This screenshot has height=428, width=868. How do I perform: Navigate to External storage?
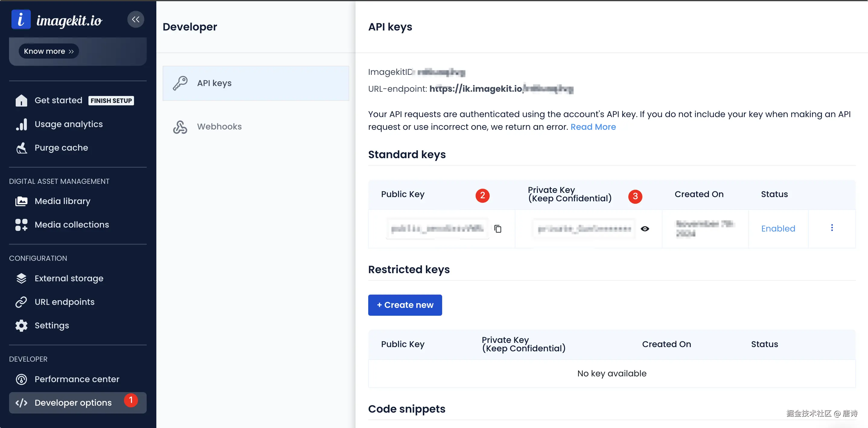click(69, 278)
